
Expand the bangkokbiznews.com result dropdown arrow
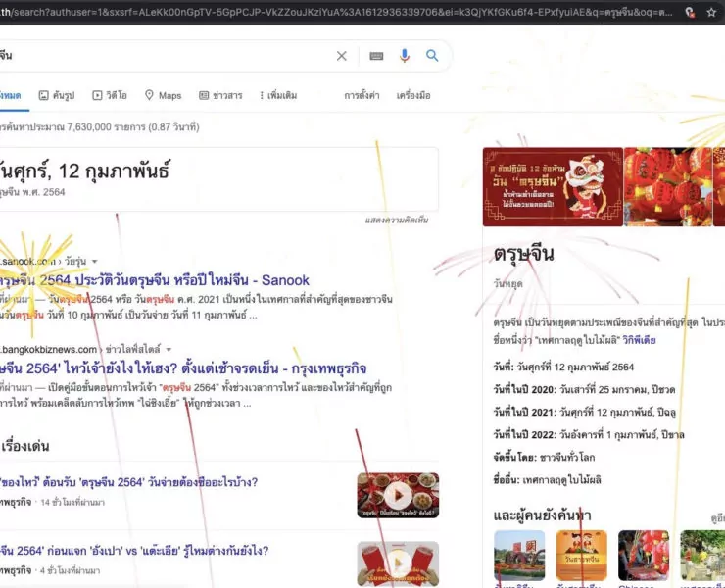click(x=169, y=349)
